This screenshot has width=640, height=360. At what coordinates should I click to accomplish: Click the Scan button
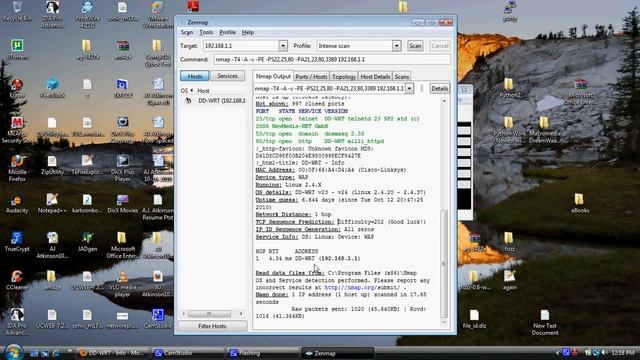[x=415, y=46]
